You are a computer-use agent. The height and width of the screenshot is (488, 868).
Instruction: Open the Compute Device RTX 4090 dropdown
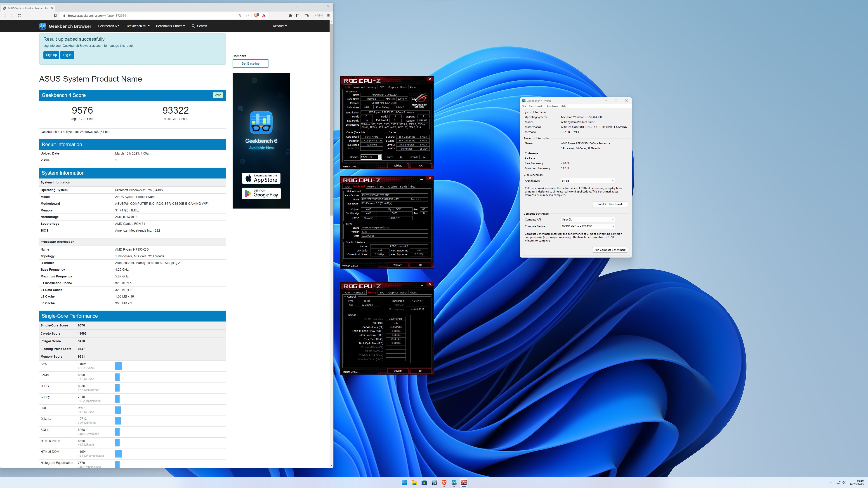pyautogui.click(x=588, y=226)
